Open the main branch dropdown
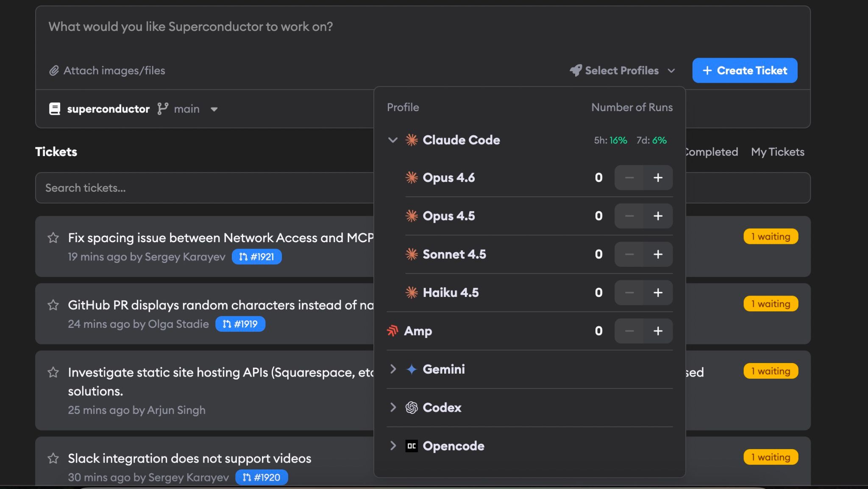 click(214, 109)
